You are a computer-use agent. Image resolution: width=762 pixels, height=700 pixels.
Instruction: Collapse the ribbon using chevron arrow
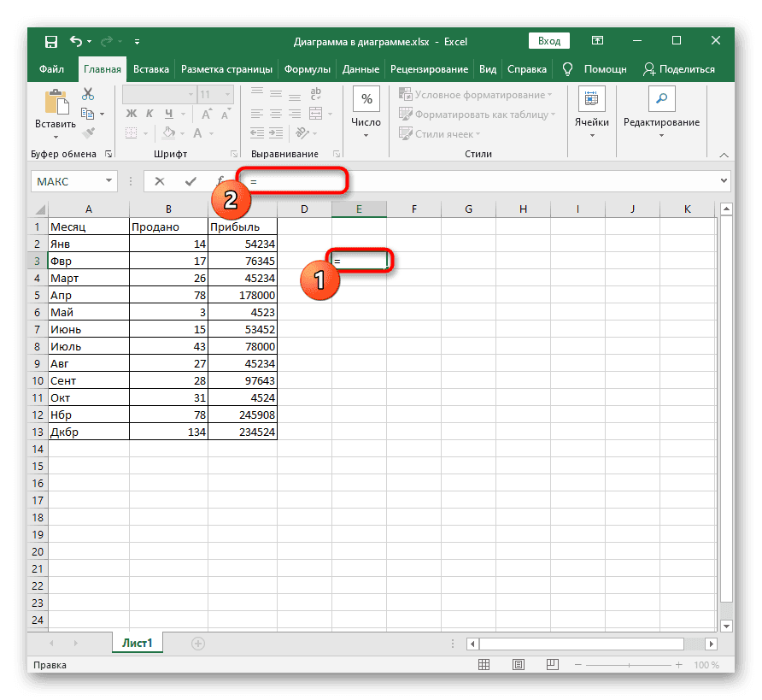[x=724, y=155]
